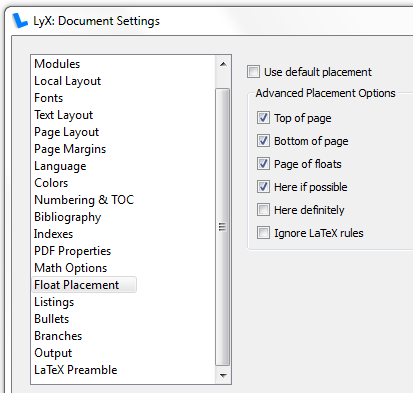This screenshot has width=413, height=393.
Task: Toggle Here if possible checkbox
Action: 263,187
